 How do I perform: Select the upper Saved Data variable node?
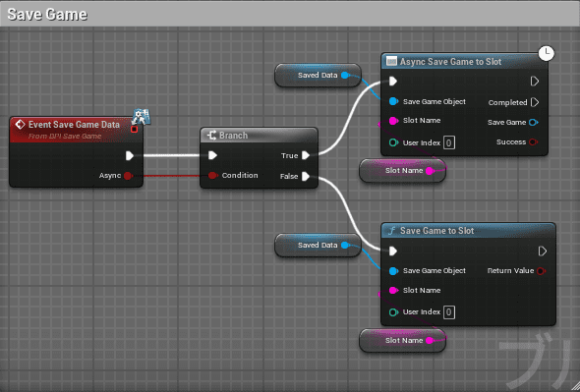tap(318, 76)
